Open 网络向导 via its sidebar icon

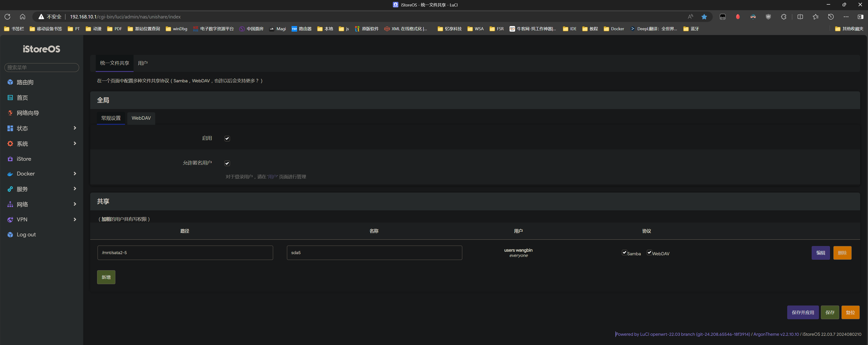tap(10, 113)
